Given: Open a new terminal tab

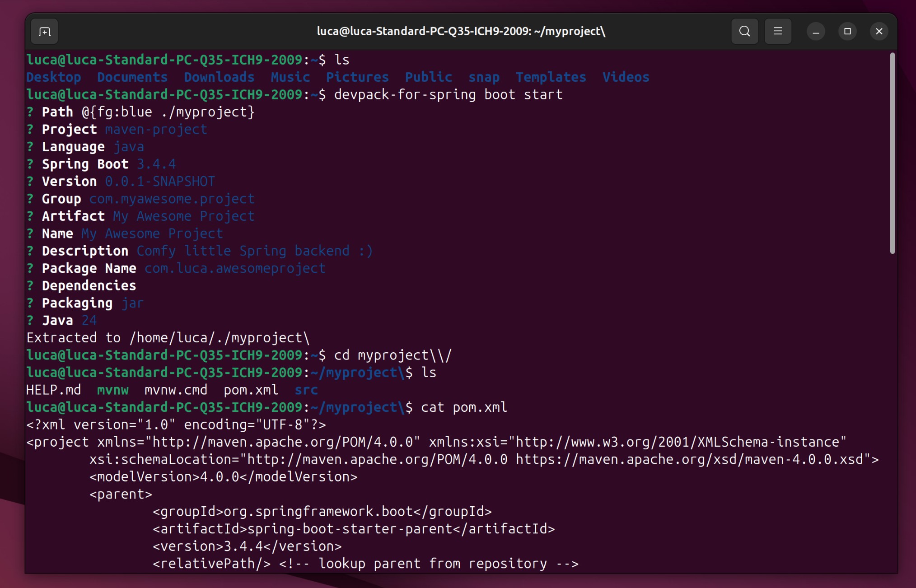Looking at the screenshot, I should (x=44, y=32).
